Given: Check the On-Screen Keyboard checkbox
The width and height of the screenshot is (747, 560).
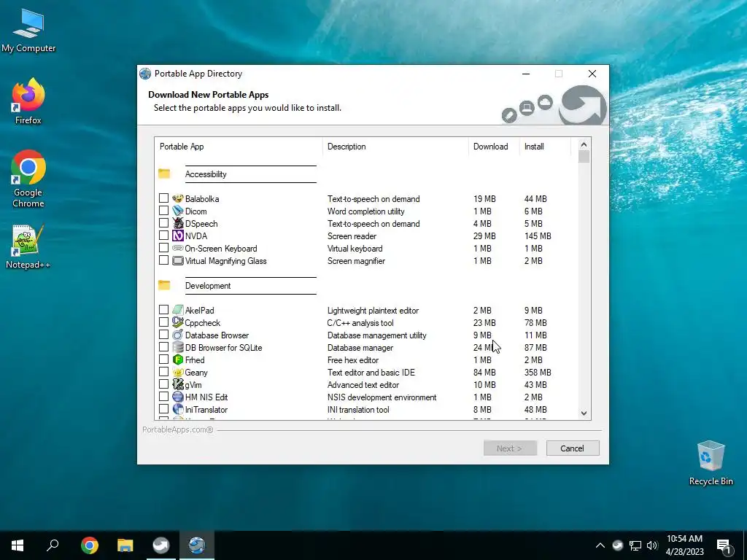Looking at the screenshot, I should click(163, 248).
